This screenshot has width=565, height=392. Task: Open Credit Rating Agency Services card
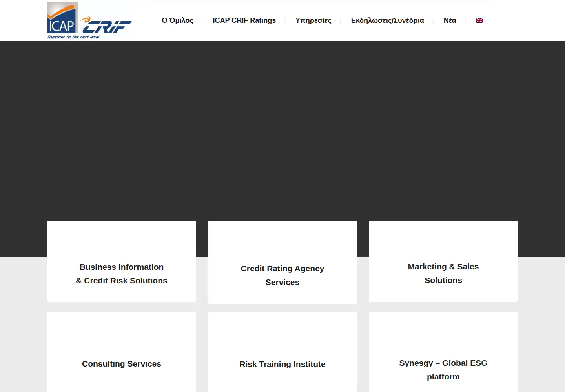282,262
